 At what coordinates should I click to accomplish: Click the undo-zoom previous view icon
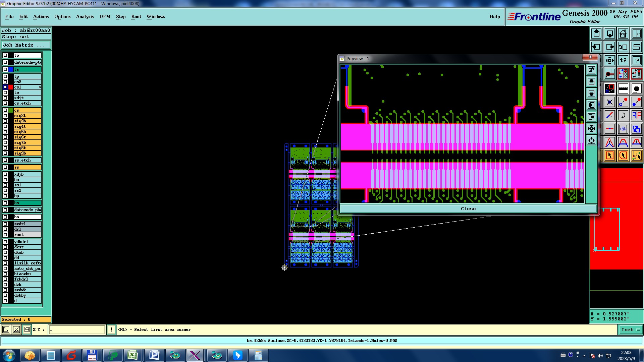point(623,47)
